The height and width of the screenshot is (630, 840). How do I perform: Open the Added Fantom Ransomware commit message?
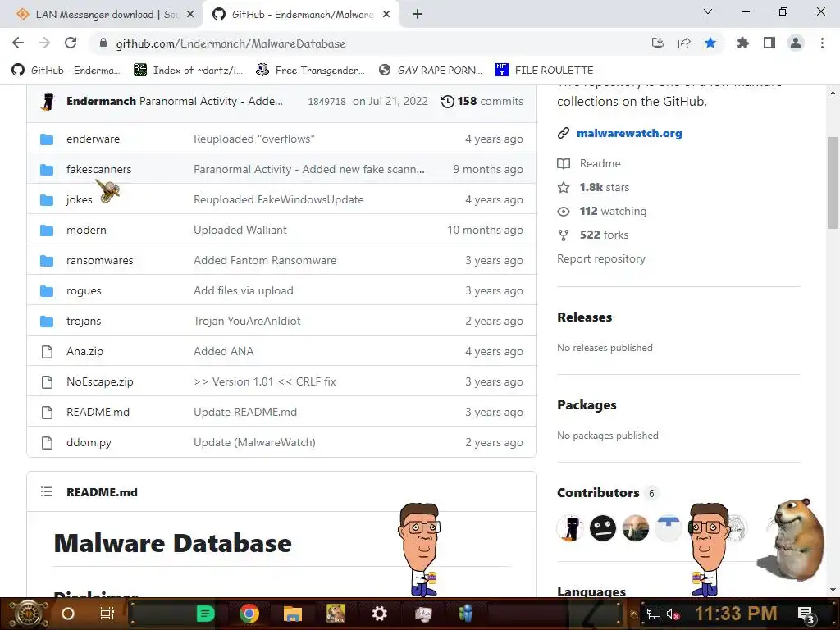click(265, 260)
